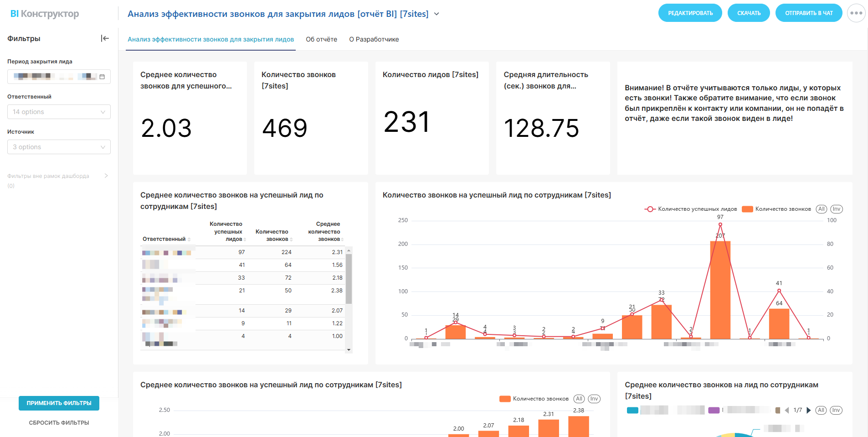Viewport: 868px width, 437px height.
Task: Click the СКАЧАТЬ button
Action: pyautogui.click(x=749, y=13)
